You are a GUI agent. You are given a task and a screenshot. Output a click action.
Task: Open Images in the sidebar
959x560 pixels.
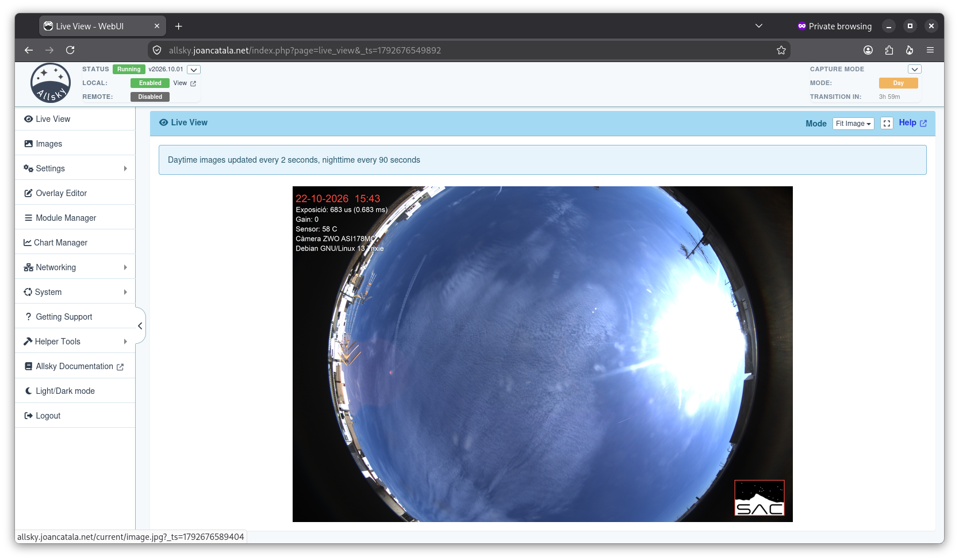pos(75,144)
